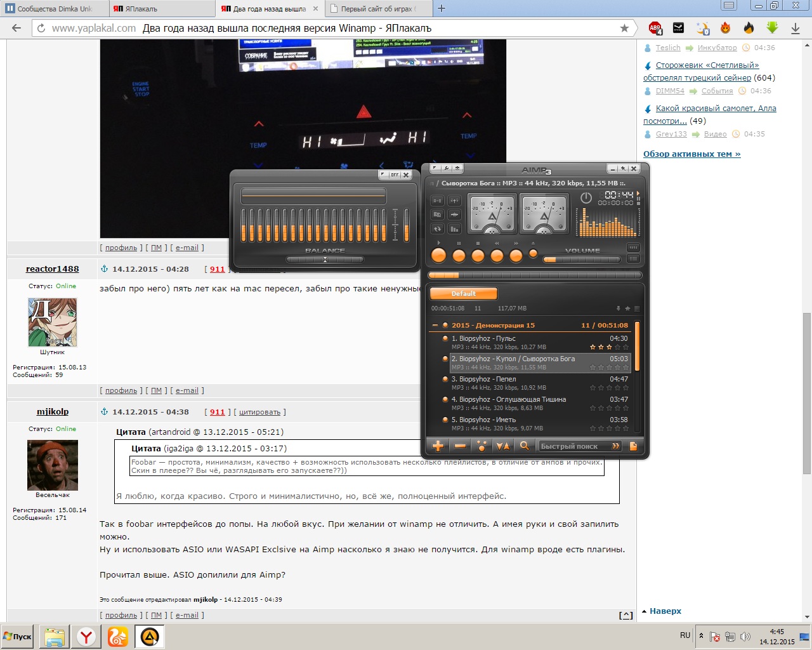
Task: Toggle the equalizer OFF button
Action: pyautogui.click(x=395, y=175)
